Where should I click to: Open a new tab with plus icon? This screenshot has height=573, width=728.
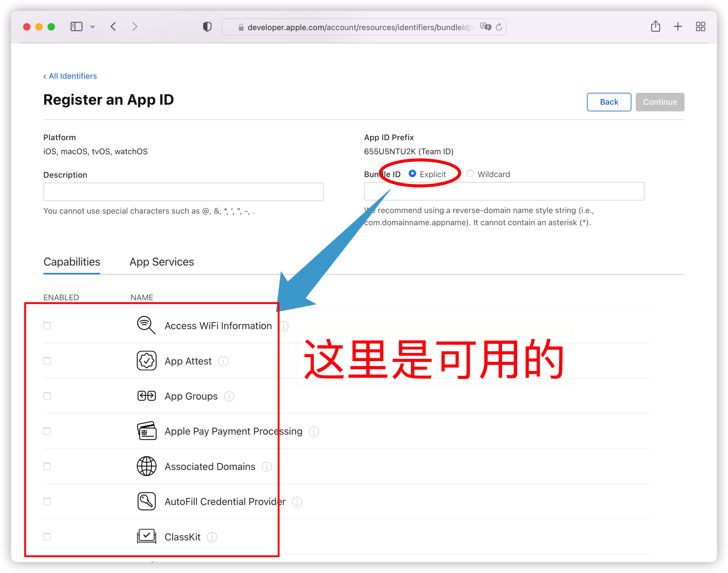point(678,27)
